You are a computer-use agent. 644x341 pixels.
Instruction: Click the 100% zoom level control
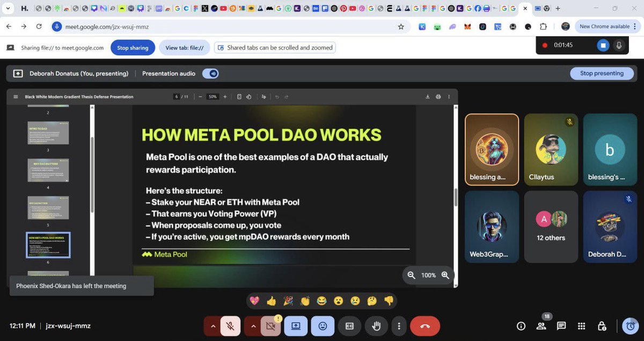coord(428,275)
